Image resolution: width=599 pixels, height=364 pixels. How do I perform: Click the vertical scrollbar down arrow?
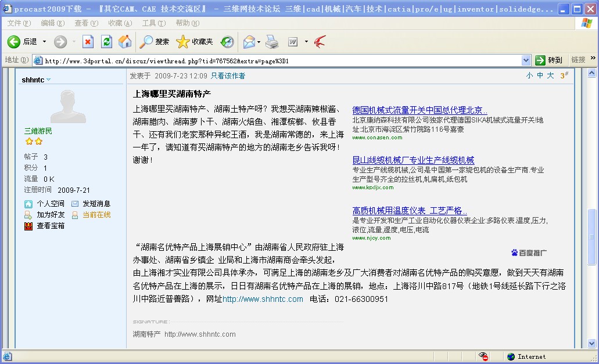592,344
